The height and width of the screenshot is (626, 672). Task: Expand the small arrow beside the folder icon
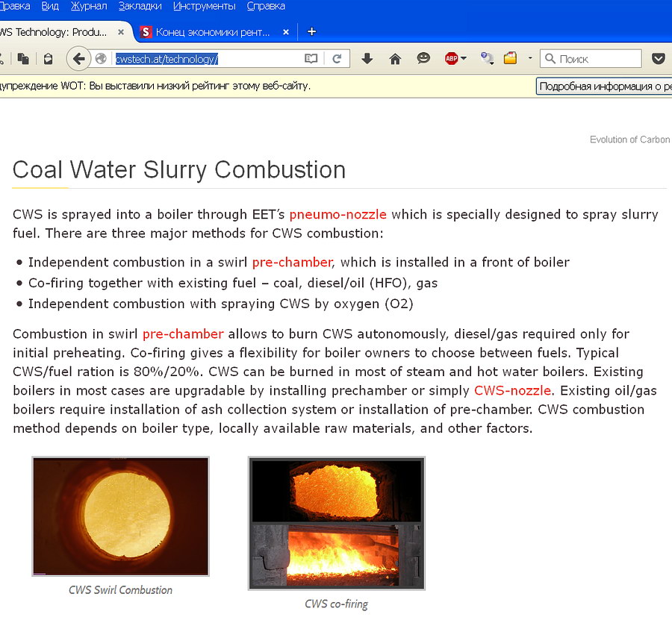(x=530, y=58)
